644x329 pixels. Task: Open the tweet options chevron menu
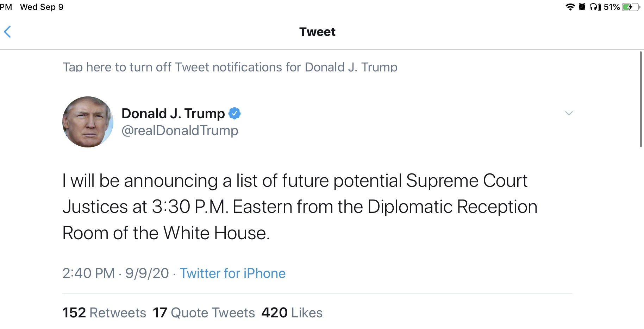tap(569, 113)
